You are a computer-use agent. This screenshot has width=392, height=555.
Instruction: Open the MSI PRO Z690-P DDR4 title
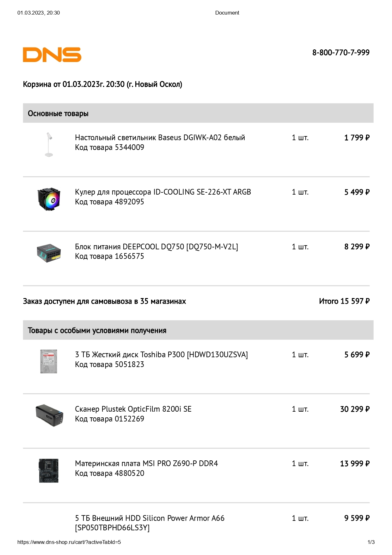coord(146,464)
